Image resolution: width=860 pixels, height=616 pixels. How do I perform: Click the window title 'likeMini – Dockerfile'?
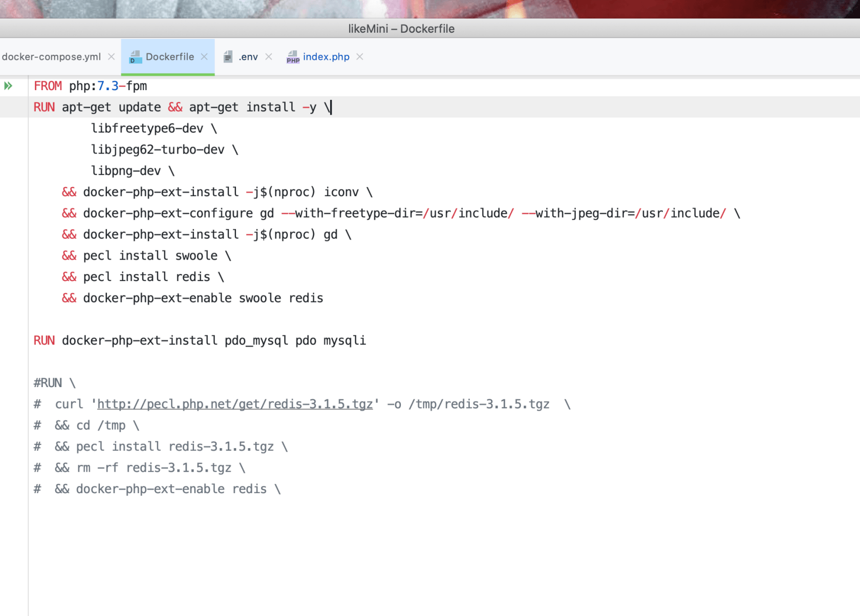tap(401, 29)
